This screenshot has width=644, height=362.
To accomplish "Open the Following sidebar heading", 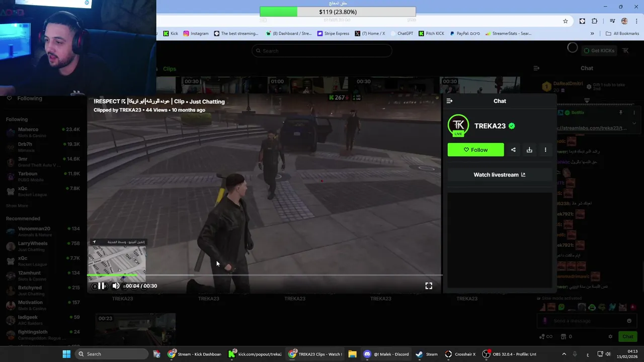I will [30, 99].
